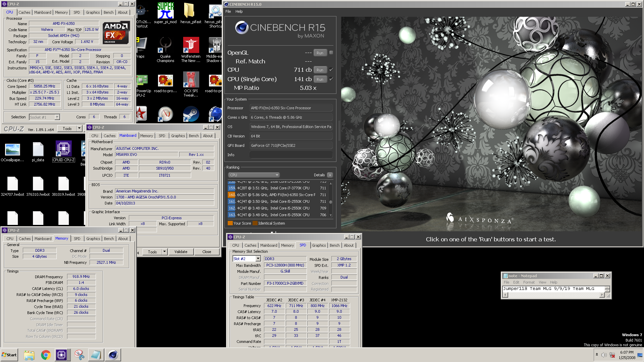Image resolution: width=644 pixels, height=362 pixels.
Task: Click the Cinebench Info input field
Action: (291, 155)
